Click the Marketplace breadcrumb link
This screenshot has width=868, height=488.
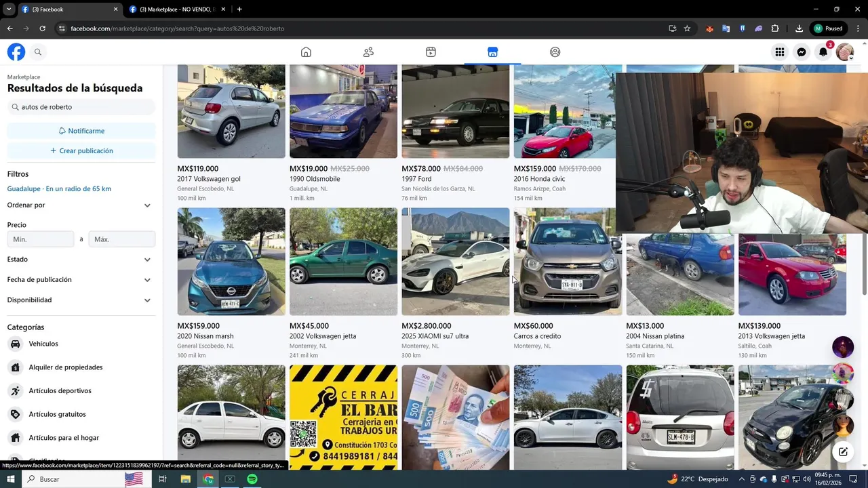tap(24, 77)
